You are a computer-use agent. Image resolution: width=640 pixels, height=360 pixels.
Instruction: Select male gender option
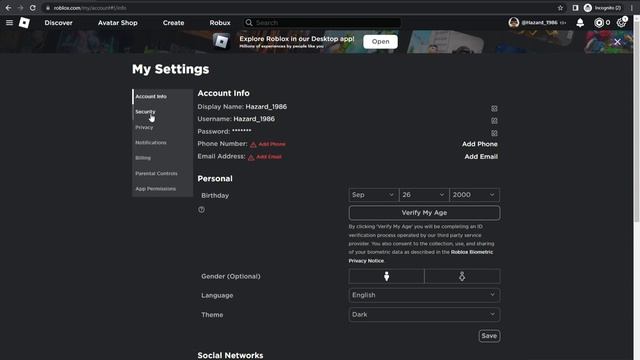386,276
